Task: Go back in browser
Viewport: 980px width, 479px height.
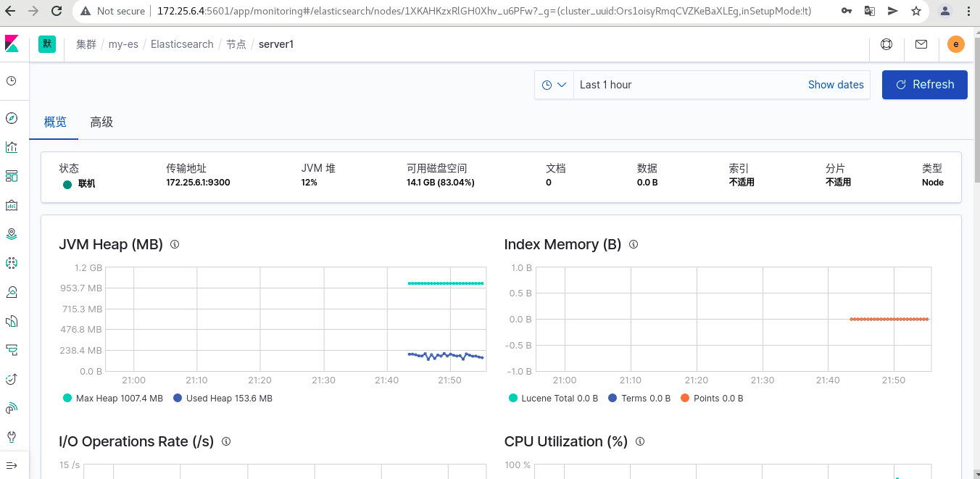Action: [12, 11]
